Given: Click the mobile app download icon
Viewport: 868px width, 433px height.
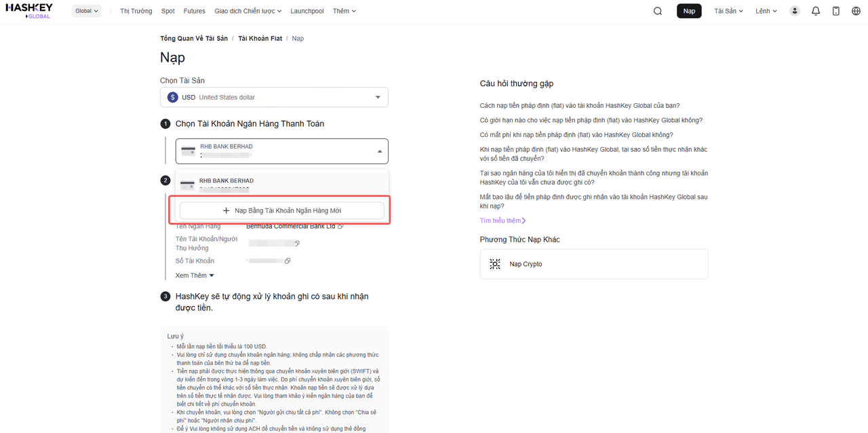Looking at the screenshot, I should [x=835, y=11].
